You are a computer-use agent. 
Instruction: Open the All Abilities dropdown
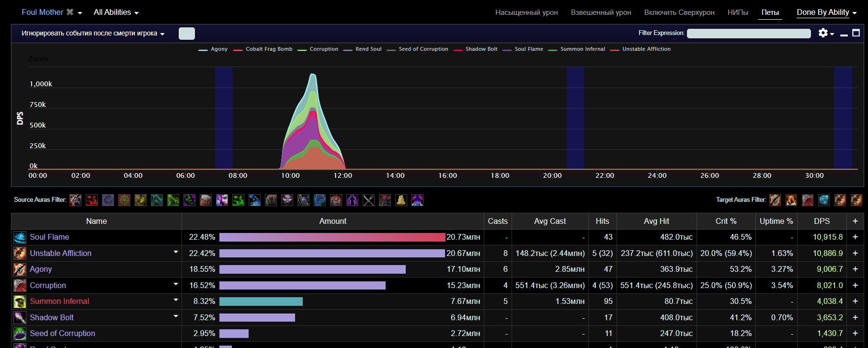pyautogui.click(x=116, y=12)
